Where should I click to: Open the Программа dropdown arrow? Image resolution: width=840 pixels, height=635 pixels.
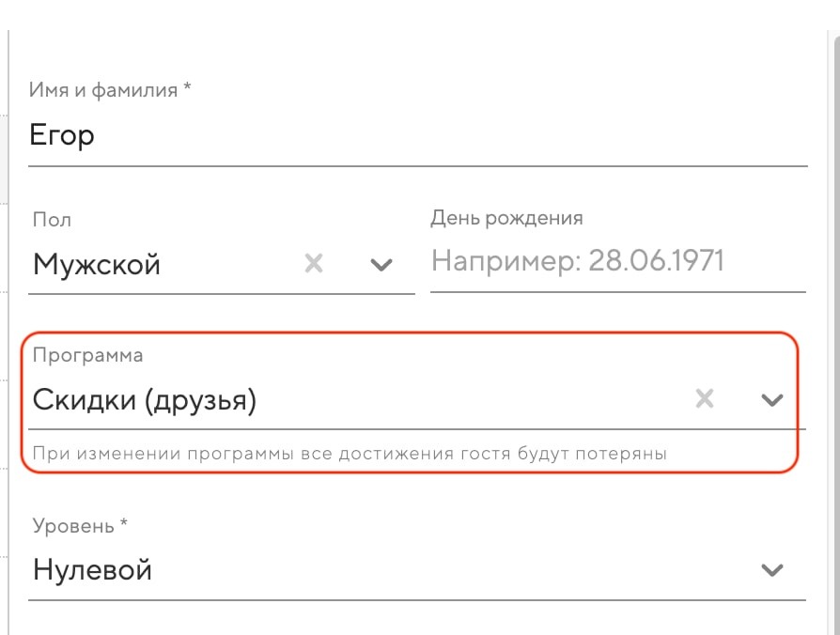[x=771, y=400]
